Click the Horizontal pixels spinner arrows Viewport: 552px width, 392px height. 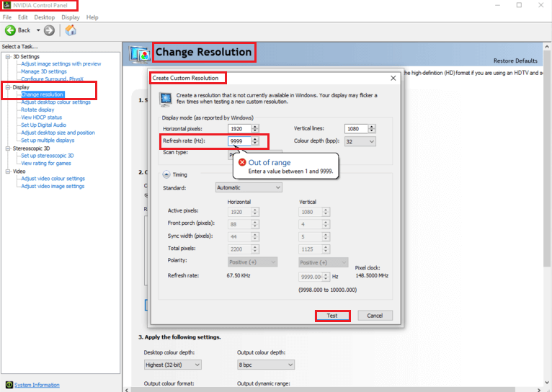(x=255, y=129)
